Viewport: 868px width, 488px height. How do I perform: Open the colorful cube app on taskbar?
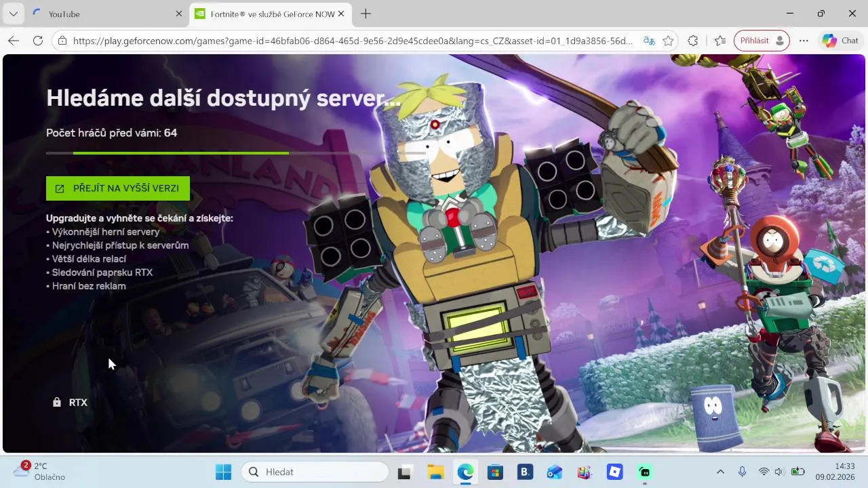click(x=585, y=472)
